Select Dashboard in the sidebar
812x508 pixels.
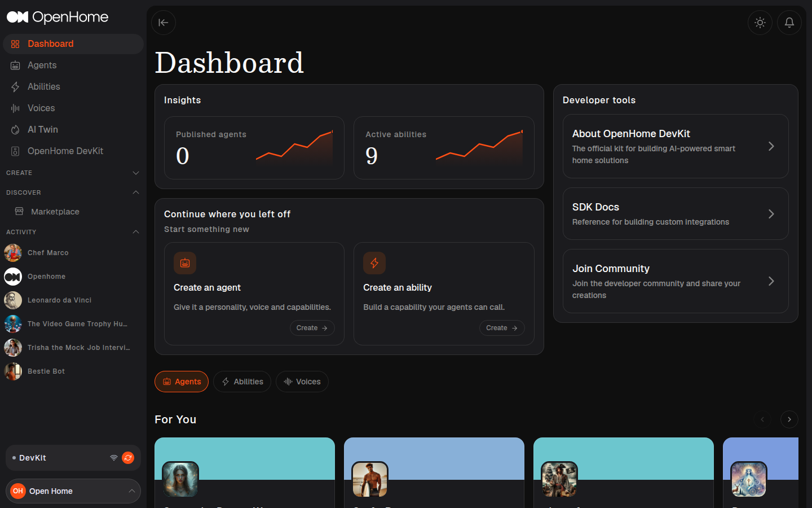pyautogui.click(x=73, y=44)
